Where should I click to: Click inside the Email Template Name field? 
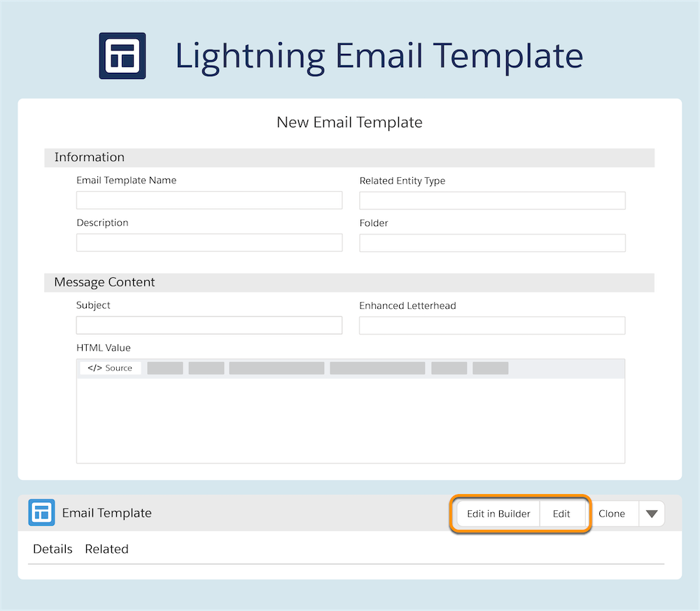[209, 200]
